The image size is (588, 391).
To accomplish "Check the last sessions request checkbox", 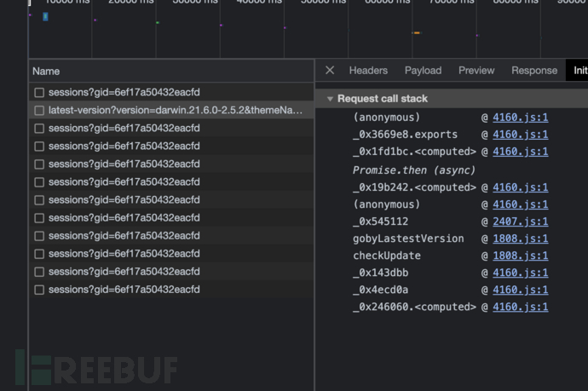I will [x=39, y=290].
